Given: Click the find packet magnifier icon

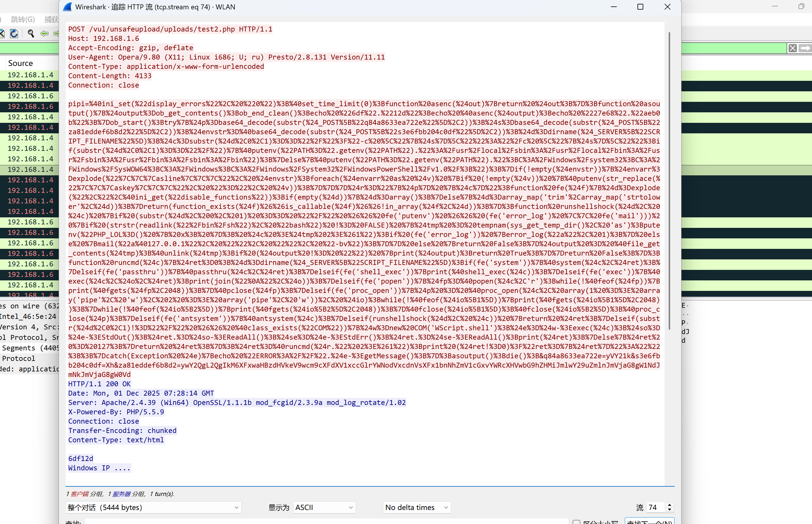Looking at the screenshot, I should 31,33.
